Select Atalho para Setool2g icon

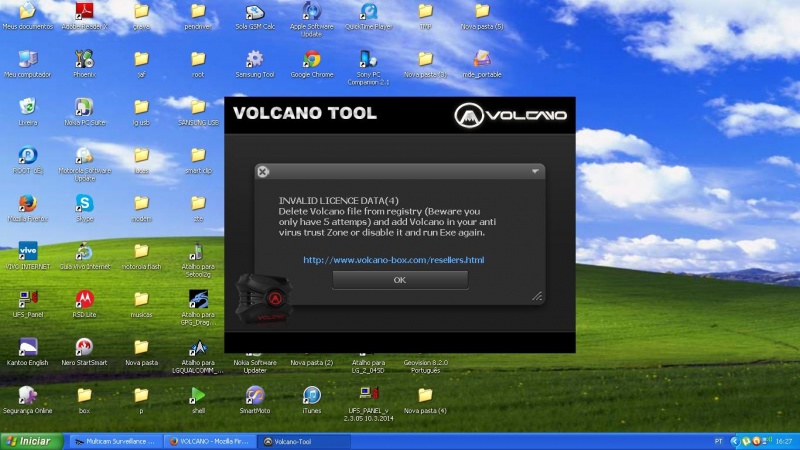tap(198, 260)
